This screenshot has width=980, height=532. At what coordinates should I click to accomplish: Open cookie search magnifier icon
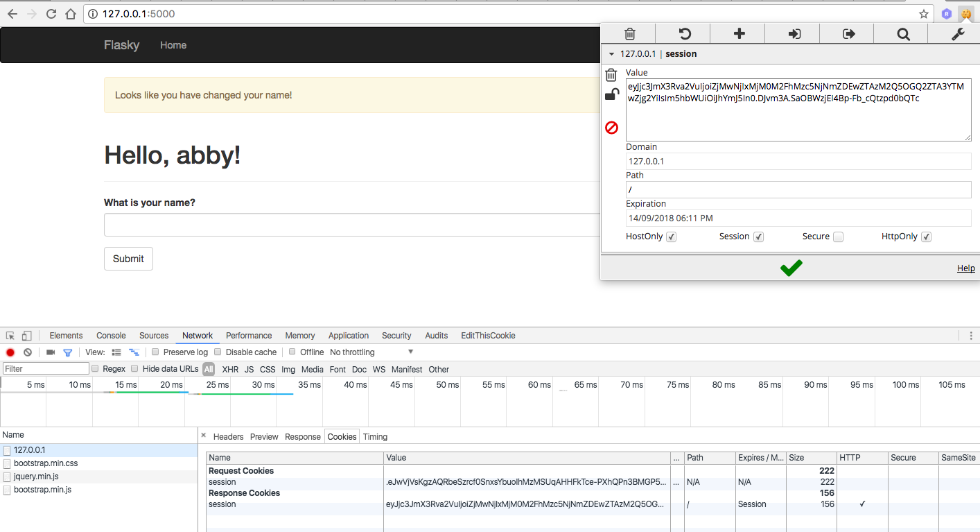click(x=903, y=34)
